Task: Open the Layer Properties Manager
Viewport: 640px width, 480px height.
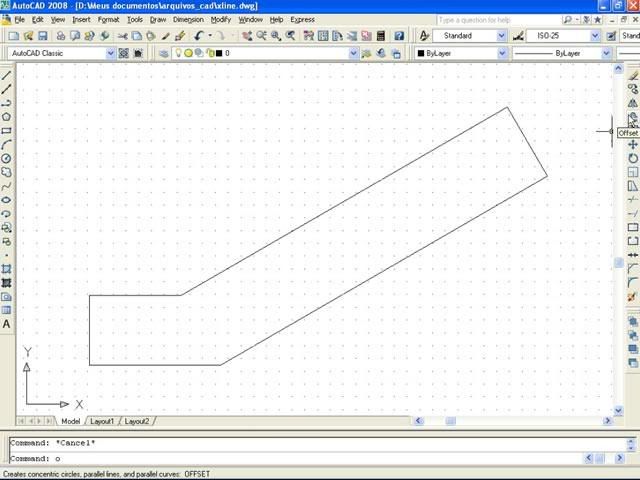Action: 164,53
